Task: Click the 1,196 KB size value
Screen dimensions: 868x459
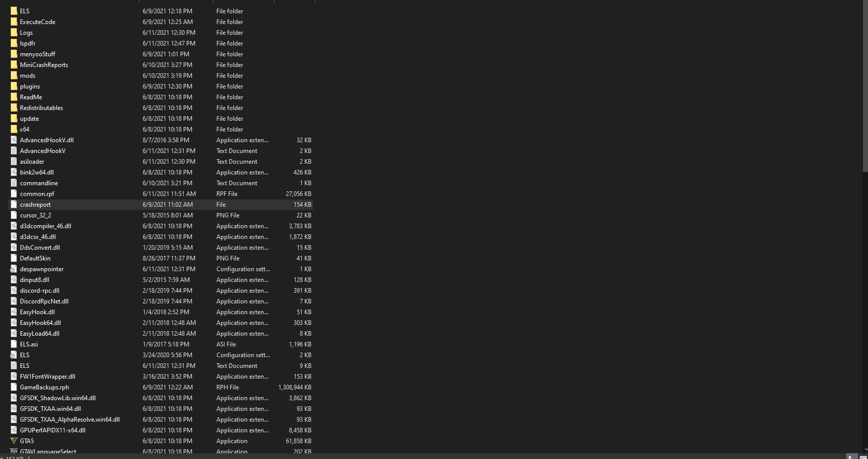Action: [300, 344]
